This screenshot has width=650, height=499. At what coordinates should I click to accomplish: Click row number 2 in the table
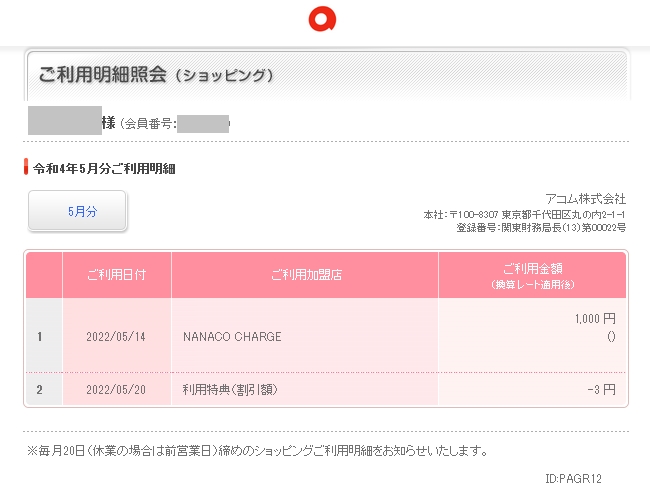40,389
